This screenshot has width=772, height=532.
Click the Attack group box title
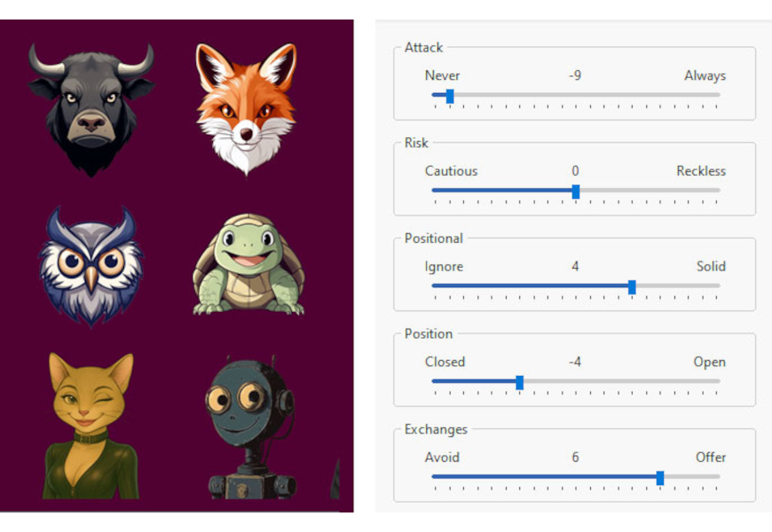(x=423, y=47)
